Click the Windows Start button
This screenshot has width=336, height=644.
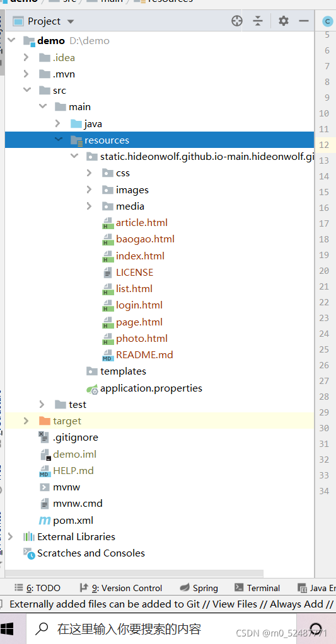pyautogui.click(x=6, y=629)
